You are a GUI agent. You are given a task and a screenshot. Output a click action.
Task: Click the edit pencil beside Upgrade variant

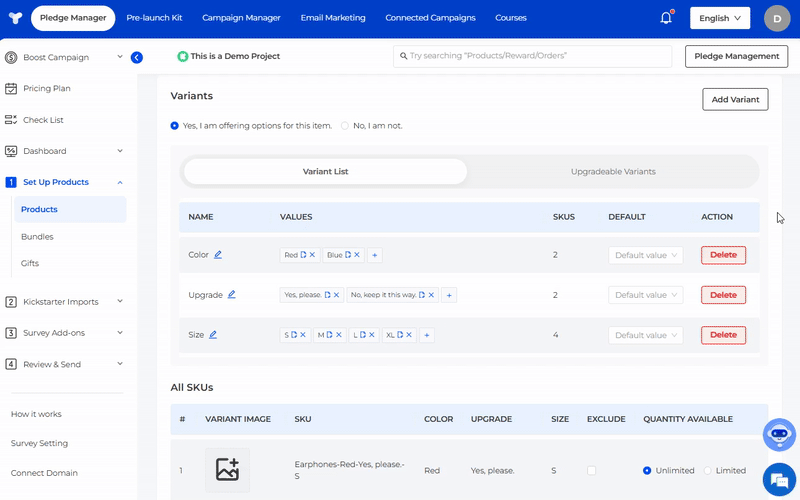(231, 295)
